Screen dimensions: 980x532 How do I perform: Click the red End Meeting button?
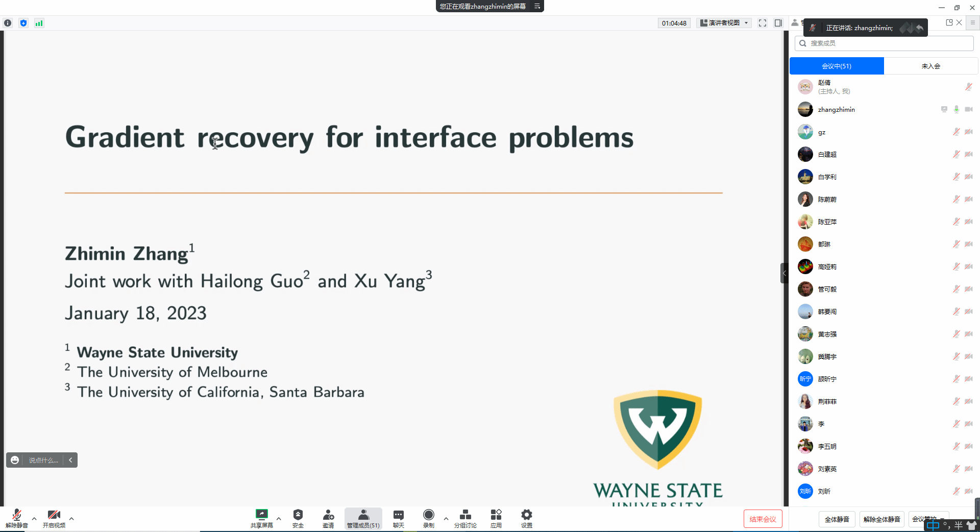(763, 519)
